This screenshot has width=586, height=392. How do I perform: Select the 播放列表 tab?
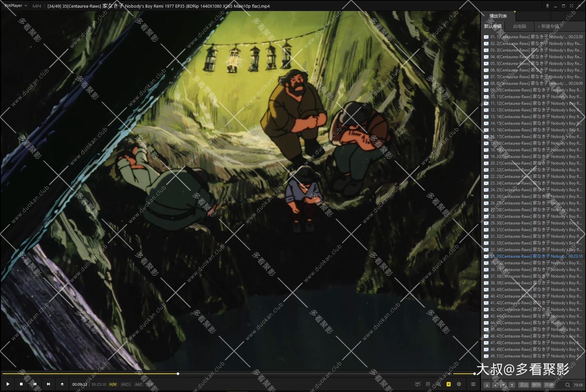click(498, 16)
